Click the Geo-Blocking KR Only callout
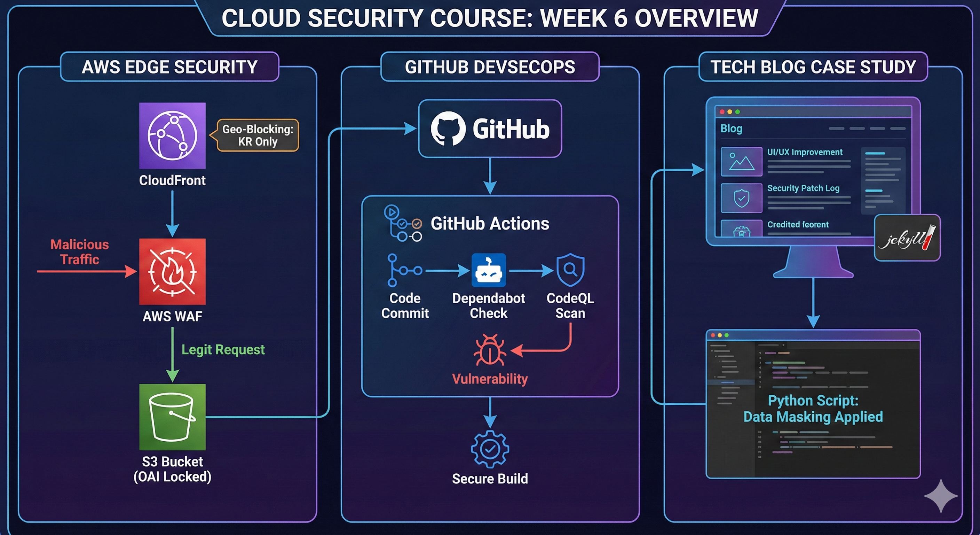Viewport: 980px width, 535px height. click(258, 135)
